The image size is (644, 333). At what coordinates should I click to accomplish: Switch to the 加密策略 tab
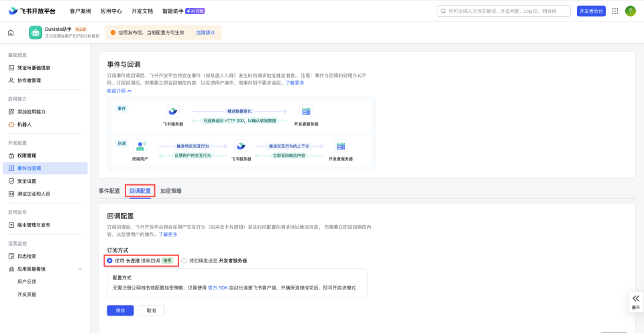tap(170, 191)
